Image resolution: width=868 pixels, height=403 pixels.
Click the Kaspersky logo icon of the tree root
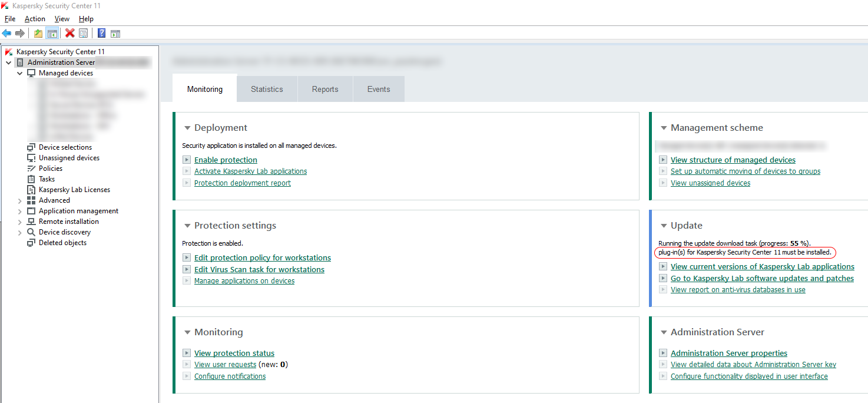[x=9, y=52]
